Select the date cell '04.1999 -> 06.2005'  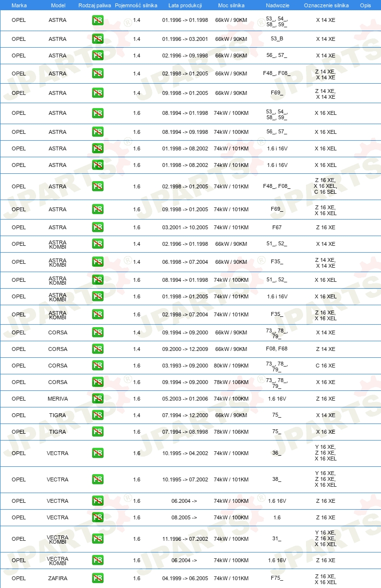(185, 578)
